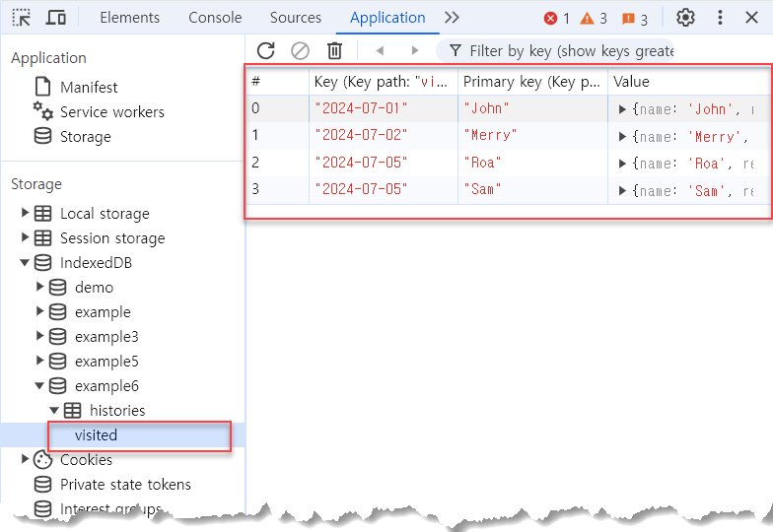Click the inspect element picker icon

point(22,18)
